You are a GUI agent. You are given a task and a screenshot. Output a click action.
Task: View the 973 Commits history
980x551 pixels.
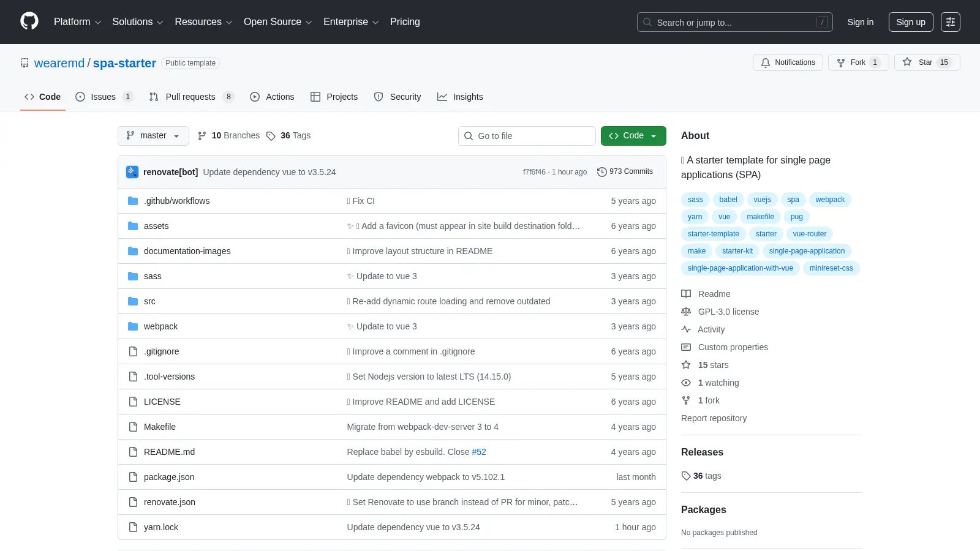coord(625,172)
